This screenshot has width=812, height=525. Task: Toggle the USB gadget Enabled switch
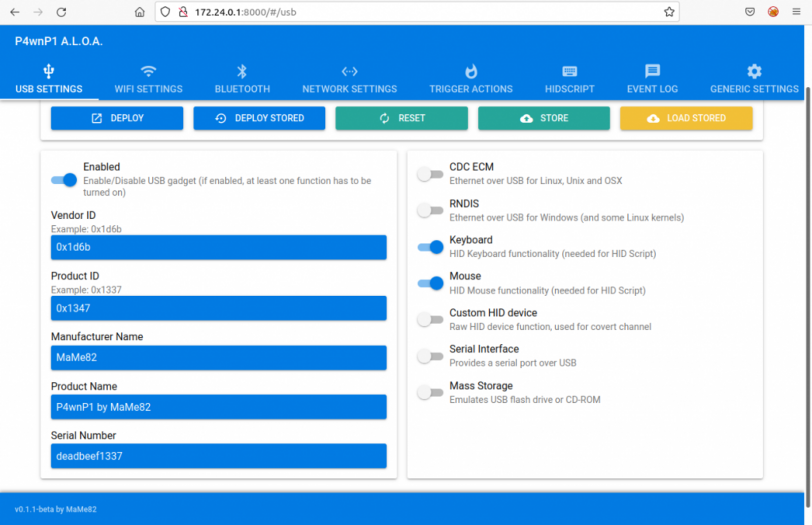point(64,180)
